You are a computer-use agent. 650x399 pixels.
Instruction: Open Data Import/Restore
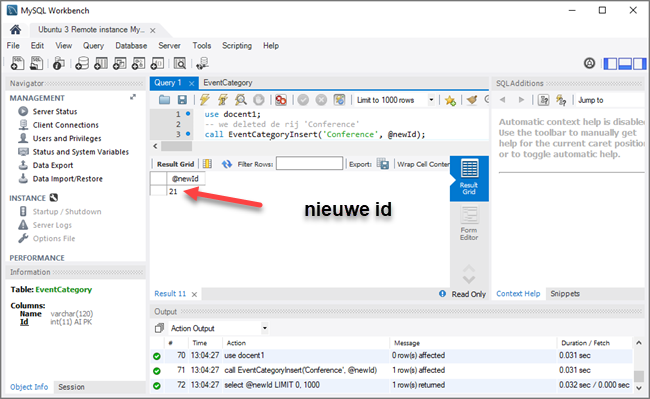[68, 179]
